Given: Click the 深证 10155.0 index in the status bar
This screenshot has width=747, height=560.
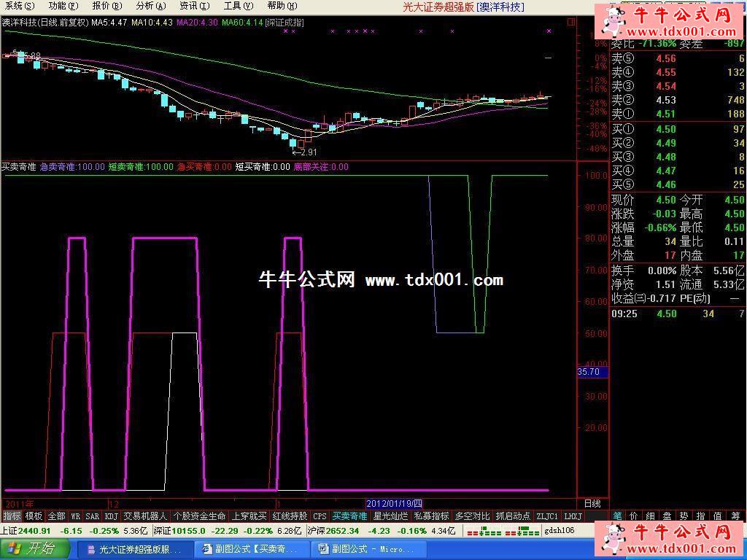Looking at the screenshot, I should pyautogui.click(x=179, y=531).
